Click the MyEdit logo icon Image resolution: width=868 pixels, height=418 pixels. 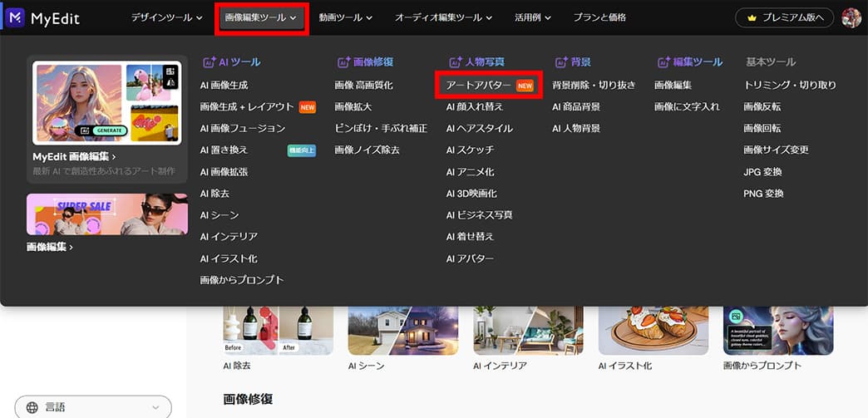pos(15,17)
